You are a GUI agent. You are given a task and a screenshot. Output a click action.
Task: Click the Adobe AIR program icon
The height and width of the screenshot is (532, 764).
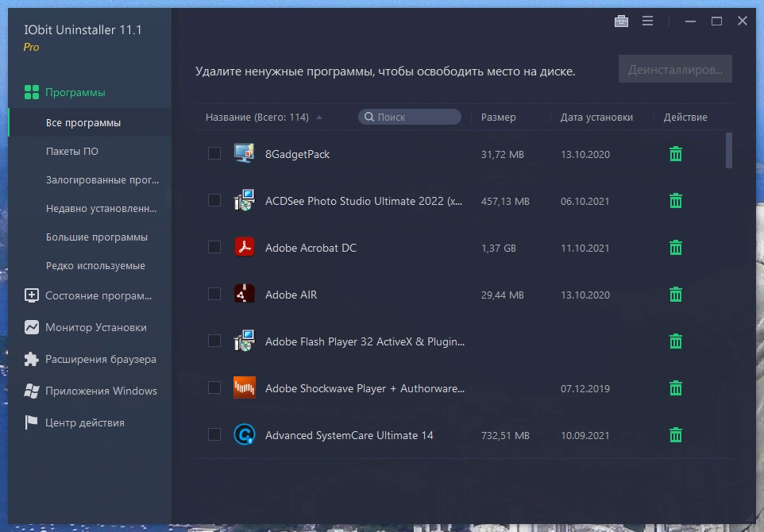pos(244,294)
